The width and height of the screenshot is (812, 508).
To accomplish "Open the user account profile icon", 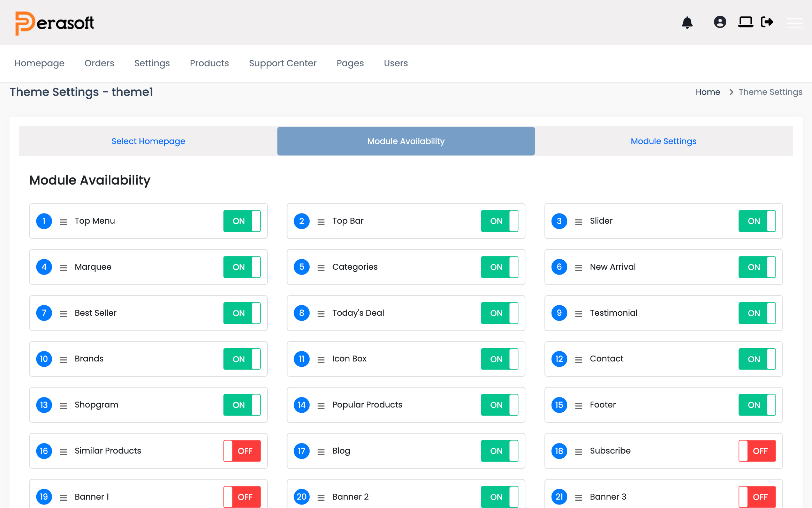I will tap(720, 22).
